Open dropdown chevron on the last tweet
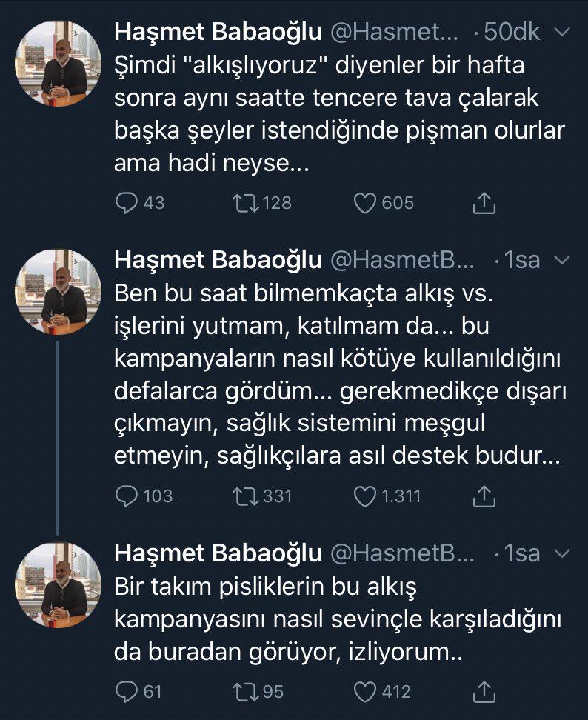The image size is (588, 720). (x=561, y=553)
